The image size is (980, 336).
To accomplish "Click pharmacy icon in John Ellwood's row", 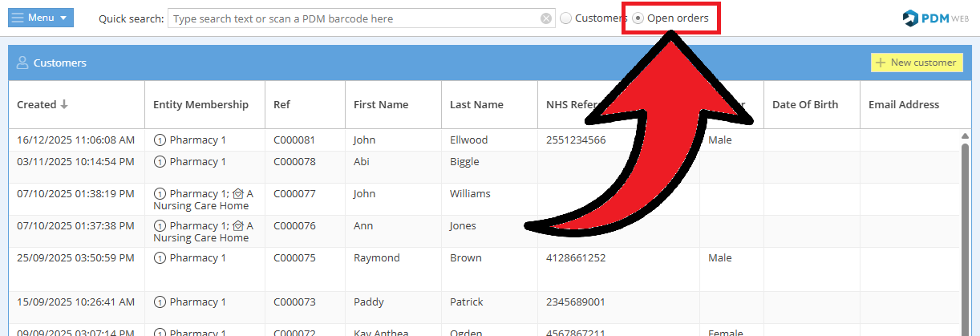I will [160, 140].
